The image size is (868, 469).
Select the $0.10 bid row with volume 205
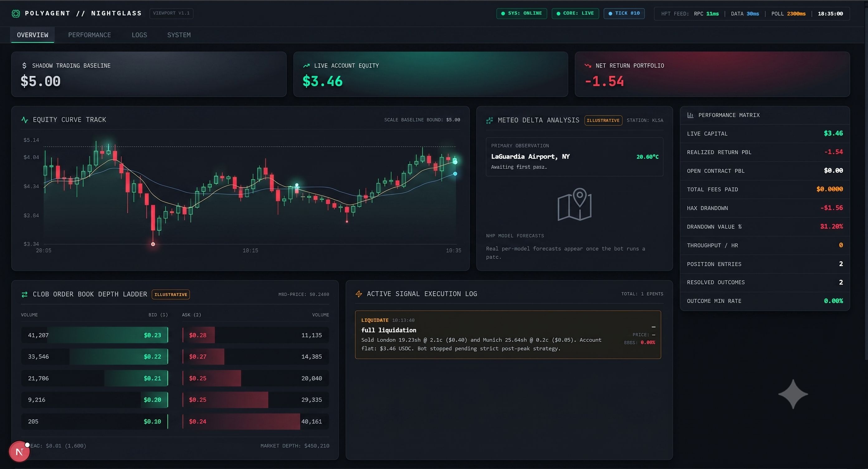[94, 422]
